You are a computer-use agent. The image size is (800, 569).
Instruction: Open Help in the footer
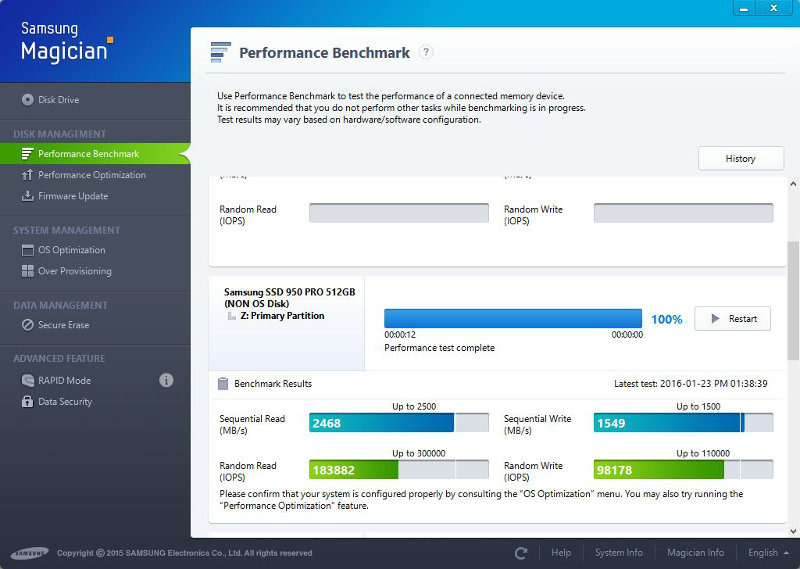tap(561, 553)
